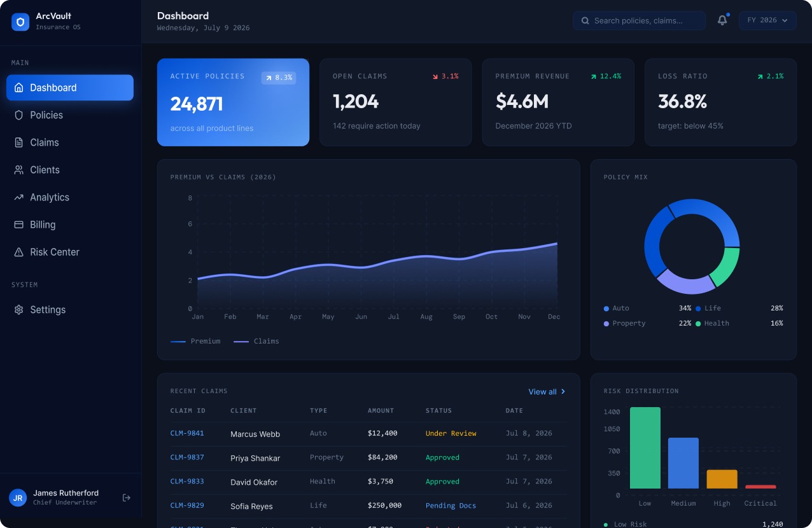This screenshot has height=528, width=812.
Task: Toggle the Premium series in chart legend
Action: [x=195, y=342]
